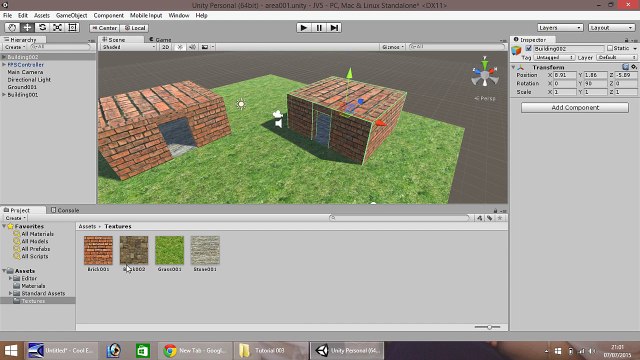Select Main Camera in Hierarchy
Image resolution: width=640 pixels, height=360 pixels.
[25, 72]
